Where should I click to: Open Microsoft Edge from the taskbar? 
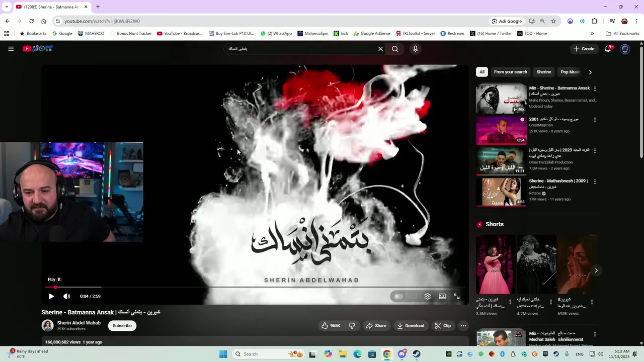point(357,354)
